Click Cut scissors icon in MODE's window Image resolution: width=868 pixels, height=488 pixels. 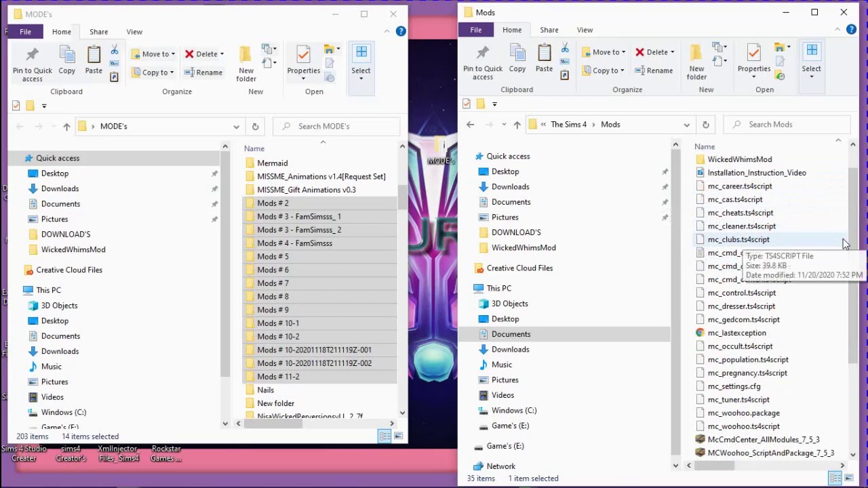coord(114,51)
